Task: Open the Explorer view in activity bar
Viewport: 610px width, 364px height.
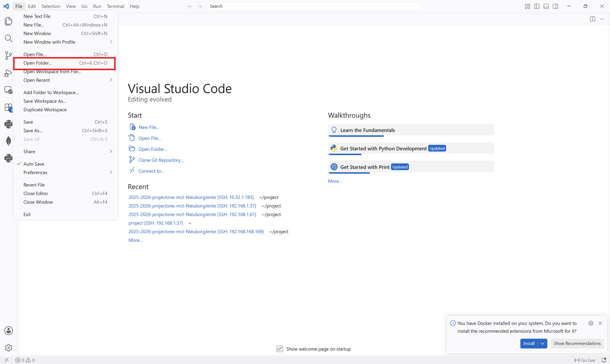Action: coord(8,21)
